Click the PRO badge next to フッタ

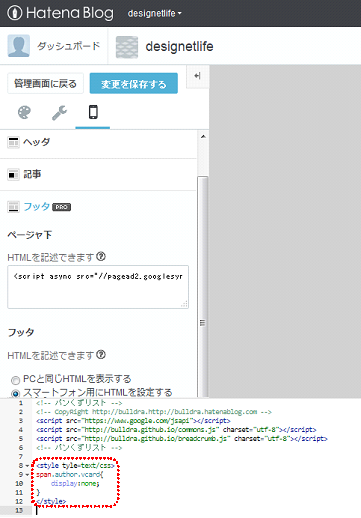(x=62, y=207)
